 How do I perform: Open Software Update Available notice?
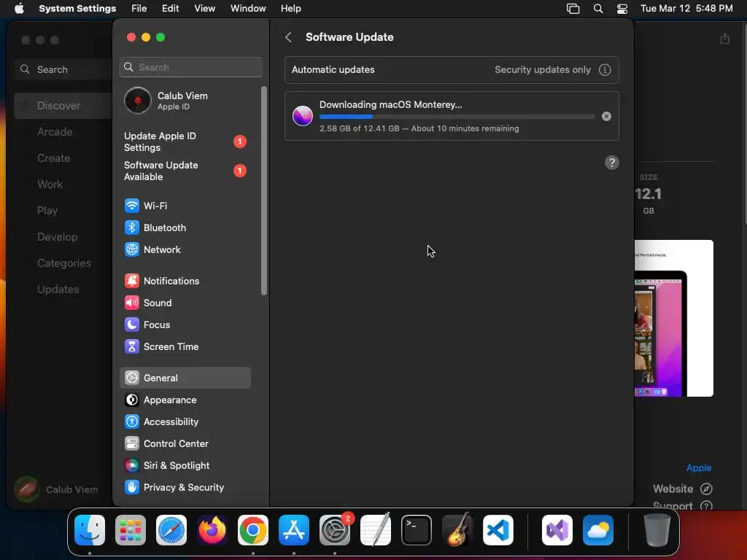[185, 171]
